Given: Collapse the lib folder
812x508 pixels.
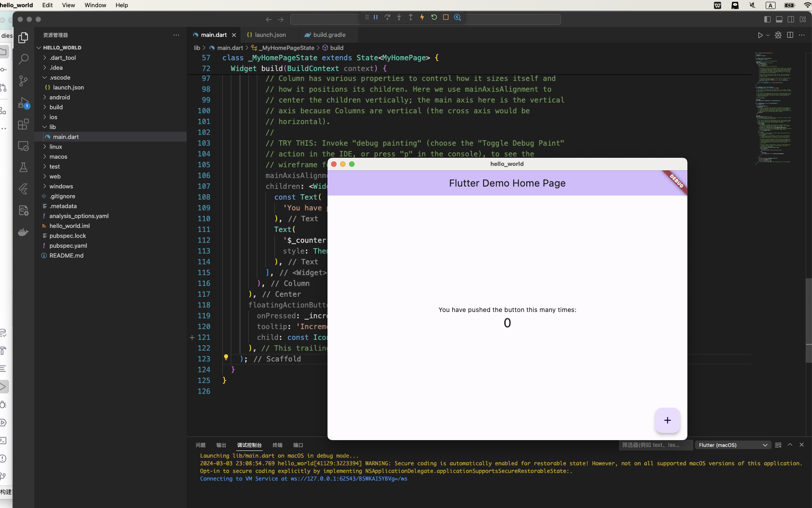Looking at the screenshot, I should [52, 127].
